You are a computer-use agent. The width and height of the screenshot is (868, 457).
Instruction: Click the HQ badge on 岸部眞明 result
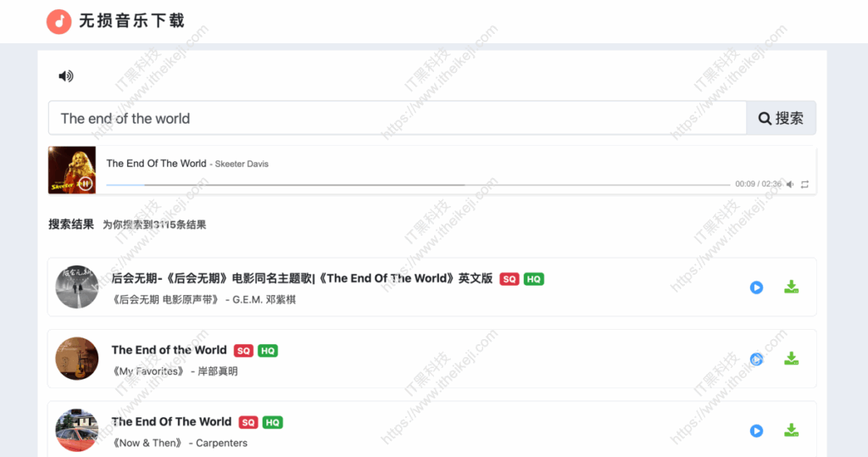click(268, 351)
